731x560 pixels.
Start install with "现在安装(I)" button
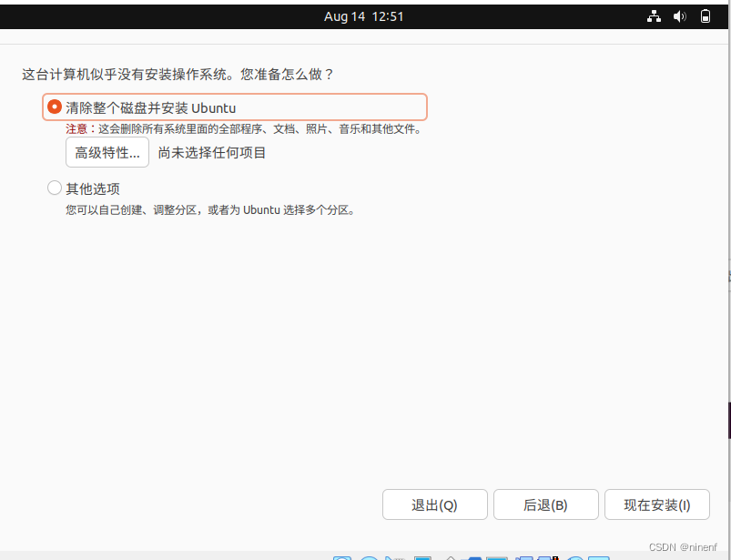tap(657, 504)
